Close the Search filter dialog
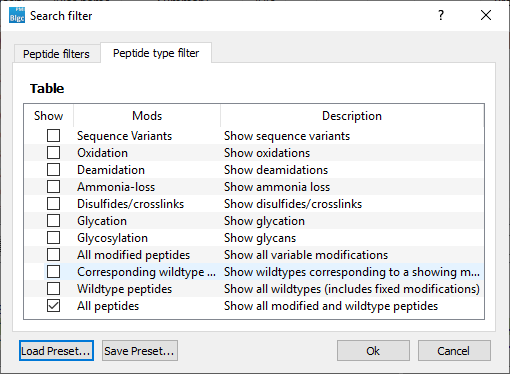The height and width of the screenshot is (374, 510). click(x=486, y=15)
